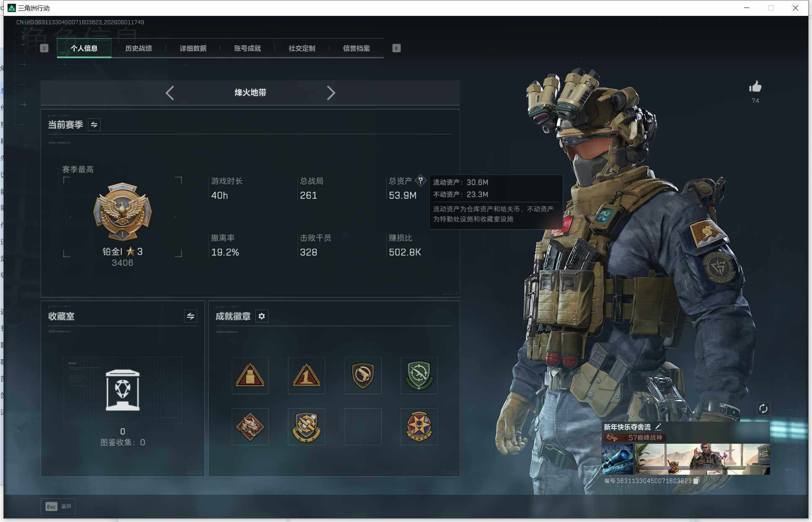
Task: Select the red triangle number 1 badge
Action: [x=306, y=375]
